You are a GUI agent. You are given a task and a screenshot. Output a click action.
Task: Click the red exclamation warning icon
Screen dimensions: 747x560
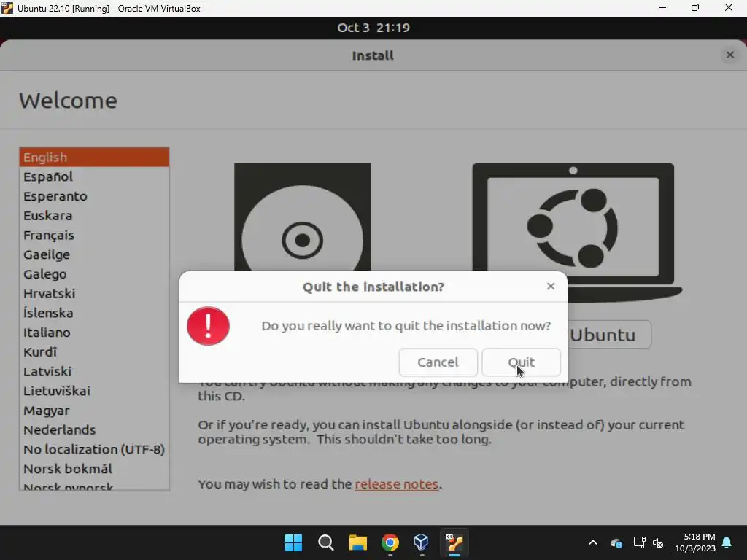208,326
